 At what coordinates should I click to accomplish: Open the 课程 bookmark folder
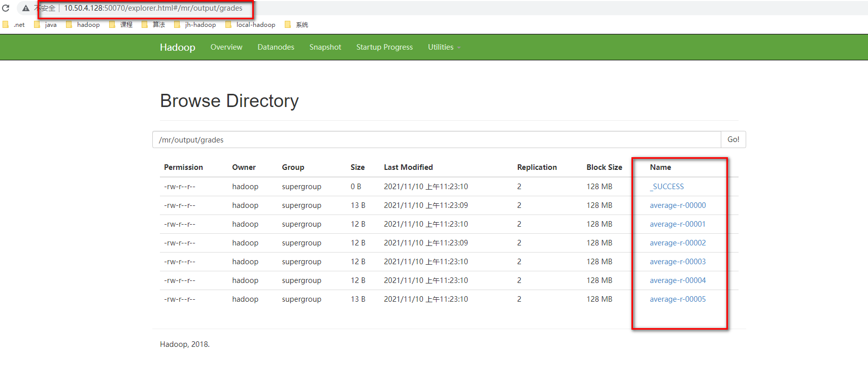click(x=121, y=24)
